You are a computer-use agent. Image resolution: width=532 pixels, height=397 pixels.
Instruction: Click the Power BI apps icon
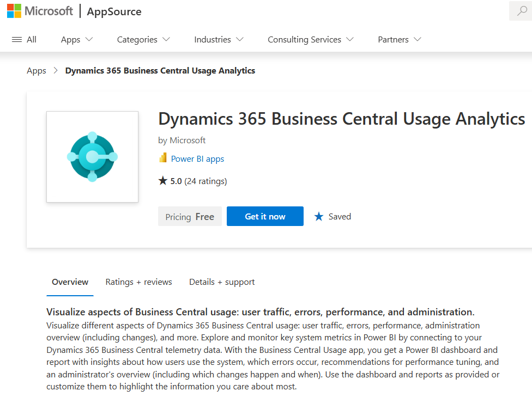coord(163,157)
